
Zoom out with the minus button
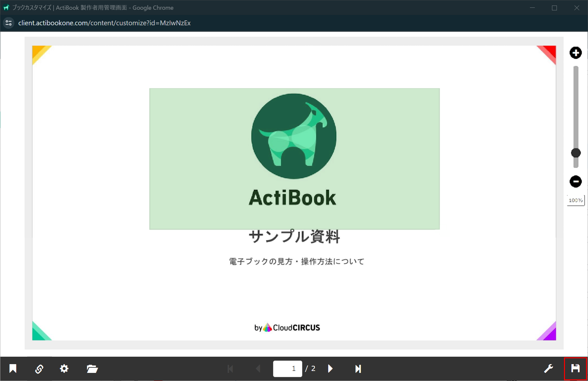(x=576, y=182)
